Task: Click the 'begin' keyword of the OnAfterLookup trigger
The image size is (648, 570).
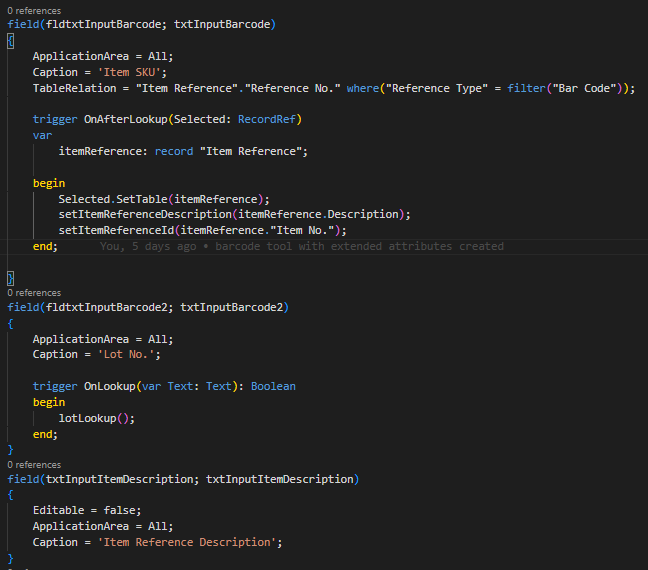Action: point(49,183)
